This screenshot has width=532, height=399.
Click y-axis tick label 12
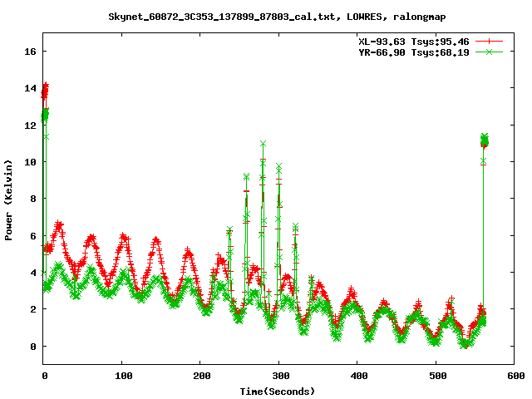click(30, 126)
